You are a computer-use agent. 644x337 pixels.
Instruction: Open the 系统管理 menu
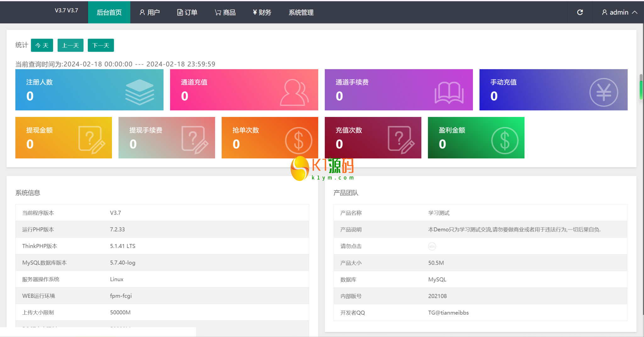point(301,12)
